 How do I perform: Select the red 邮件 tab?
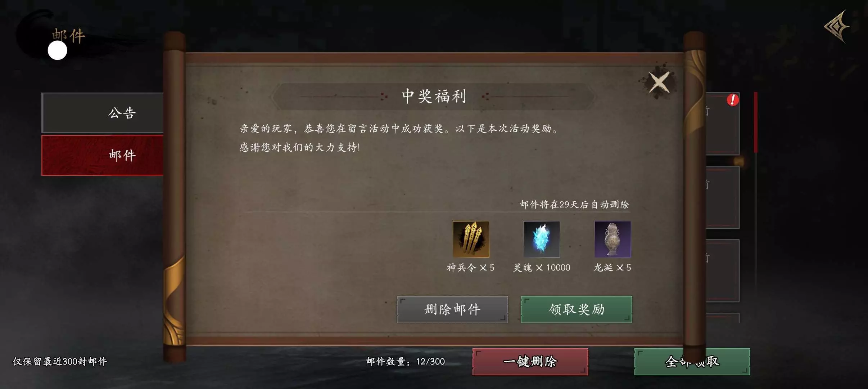pyautogui.click(x=103, y=155)
